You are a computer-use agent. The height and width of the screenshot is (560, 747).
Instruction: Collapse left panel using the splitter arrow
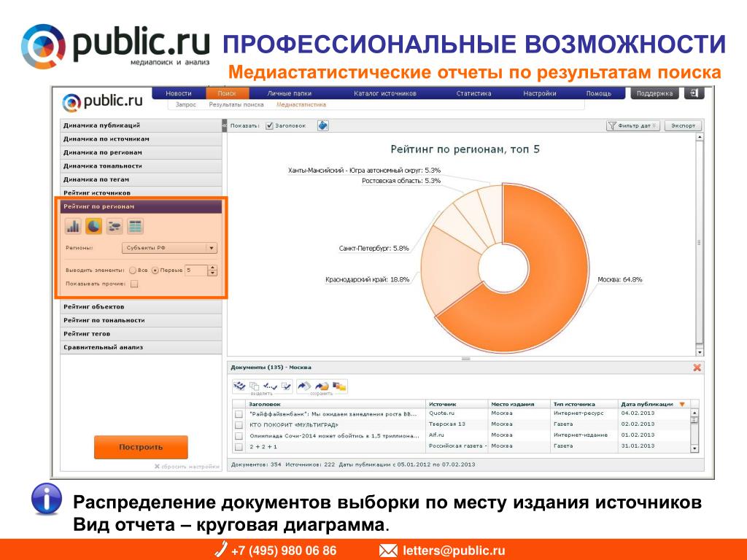tap(225, 125)
